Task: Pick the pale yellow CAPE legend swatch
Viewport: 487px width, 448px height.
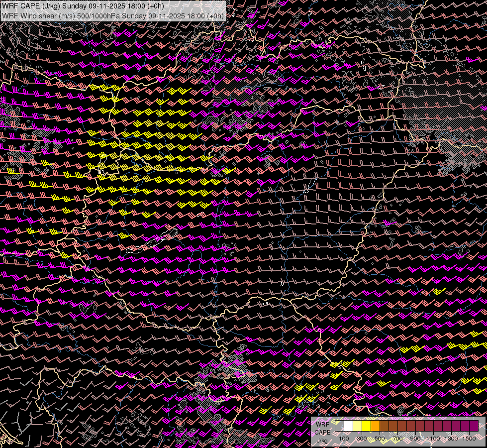Action: pyautogui.click(x=357, y=426)
